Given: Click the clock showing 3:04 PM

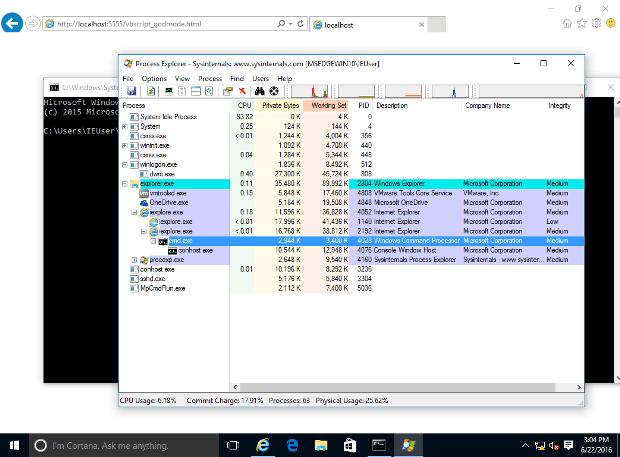Looking at the screenshot, I should click(x=596, y=440).
